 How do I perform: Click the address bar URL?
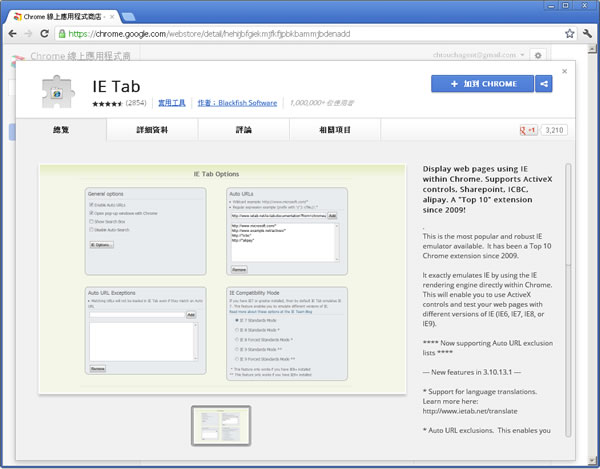point(209,34)
